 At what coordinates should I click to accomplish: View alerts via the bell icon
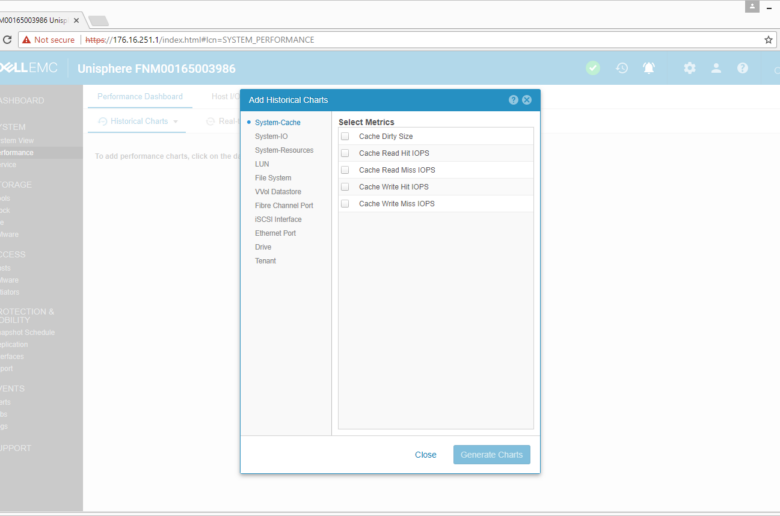[649, 68]
